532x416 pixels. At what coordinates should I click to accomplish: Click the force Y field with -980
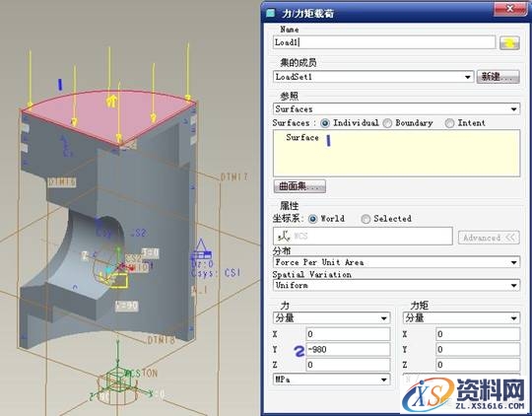(x=348, y=349)
